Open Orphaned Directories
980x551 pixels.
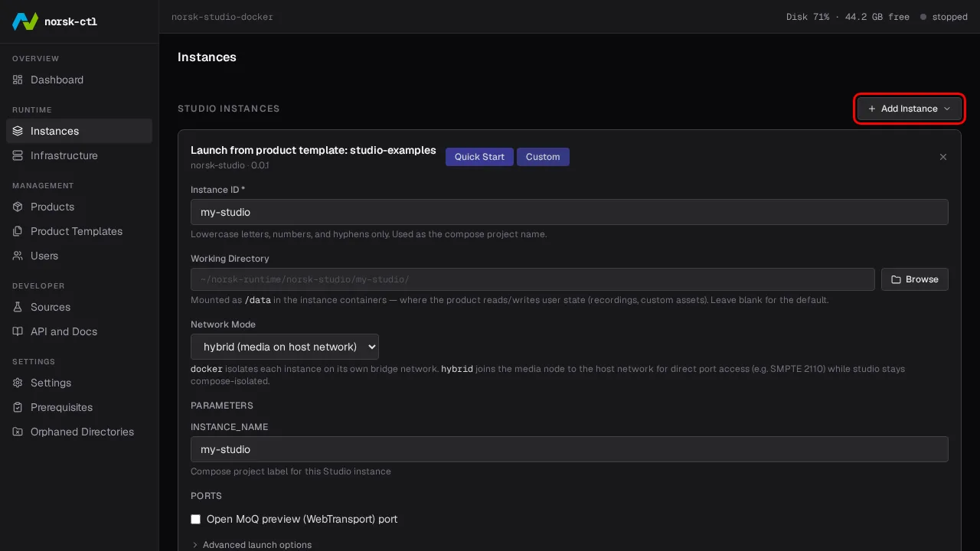point(79,432)
